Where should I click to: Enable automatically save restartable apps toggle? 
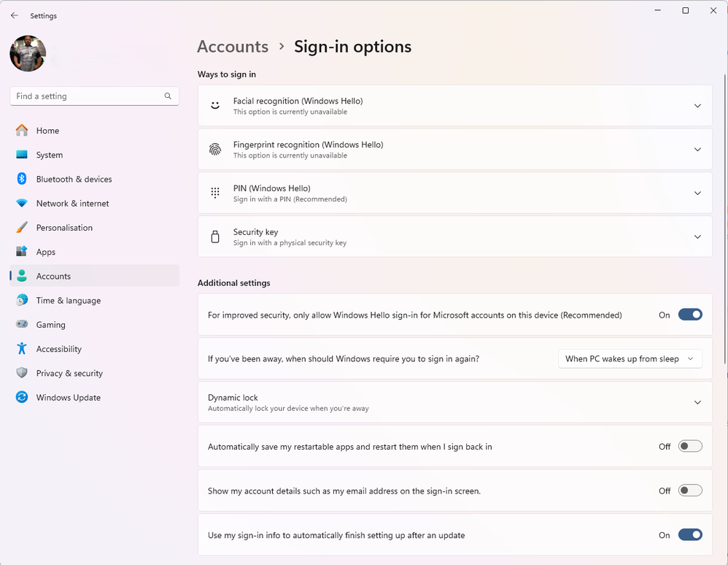click(x=689, y=446)
